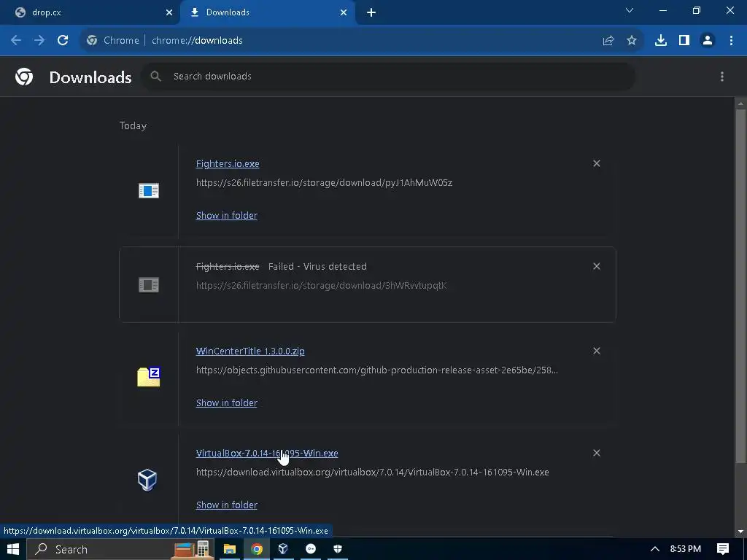747x560 pixels.
Task: Remove Fighters.io.exe with Show in folder from list
Action: (x=597, y=163)
